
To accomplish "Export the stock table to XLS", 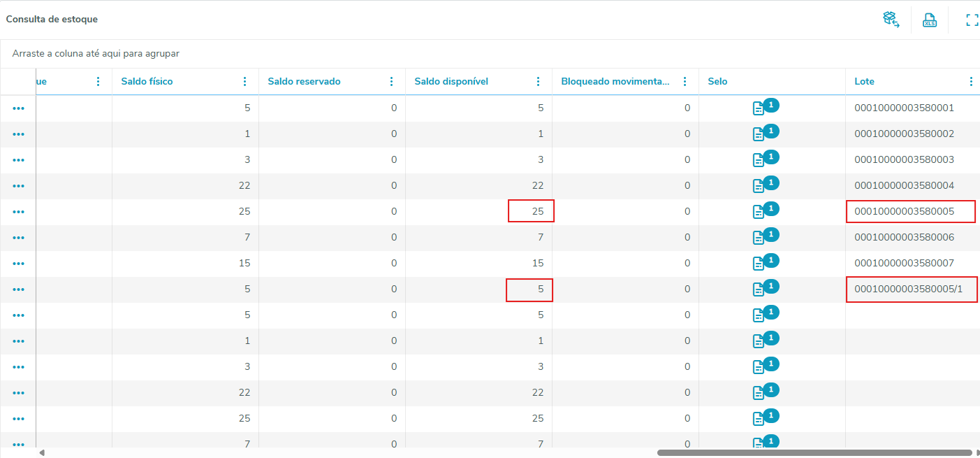I will click(930, 20).
